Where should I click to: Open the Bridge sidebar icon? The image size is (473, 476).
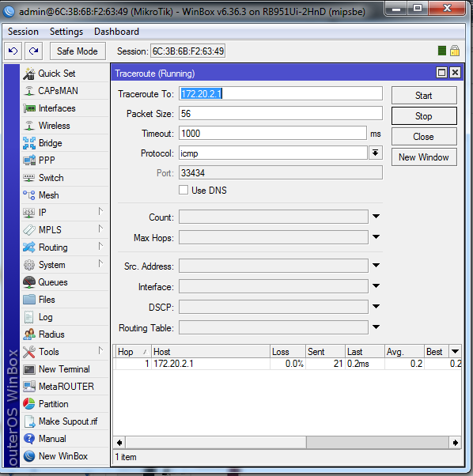click(x=29, y=143)
